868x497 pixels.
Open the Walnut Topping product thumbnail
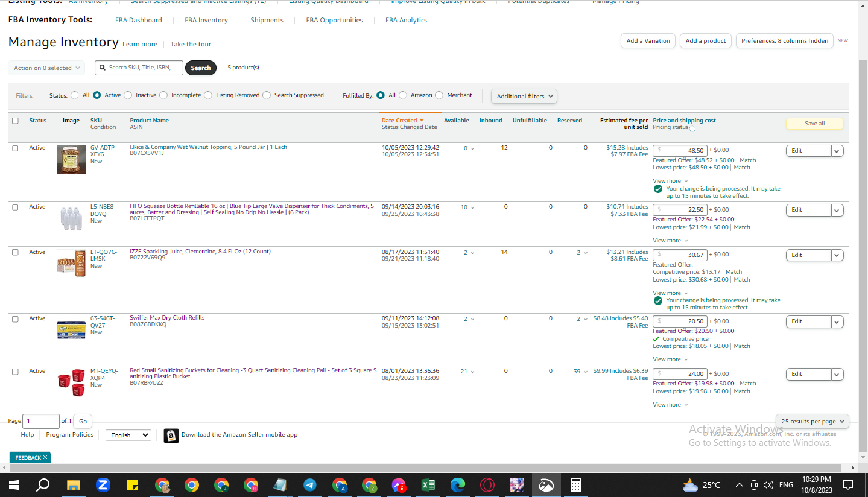click(x=71, y=159)
